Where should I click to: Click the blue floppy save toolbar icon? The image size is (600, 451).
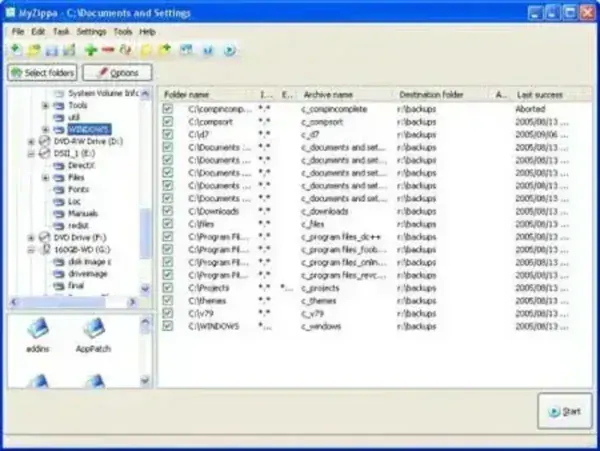[52, 50]
